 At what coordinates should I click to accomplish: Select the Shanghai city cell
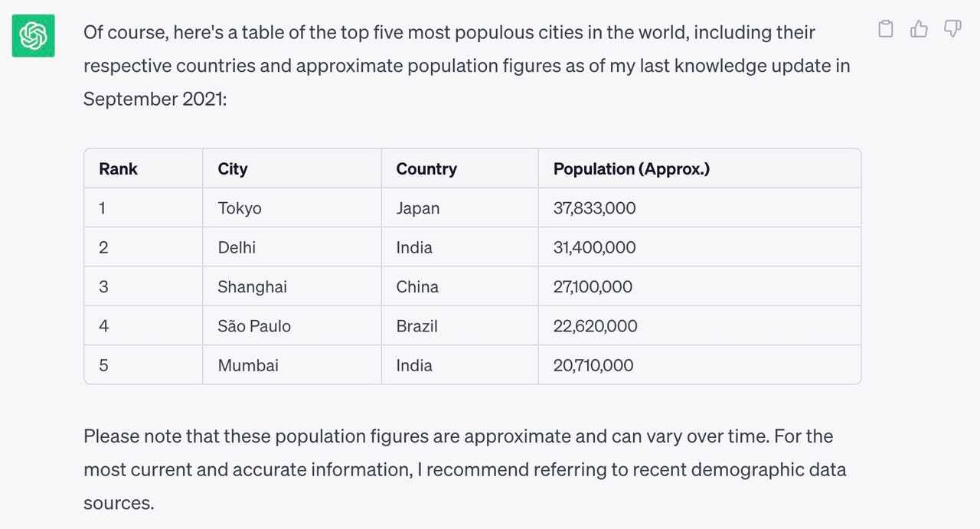click(x=253, y=287)
